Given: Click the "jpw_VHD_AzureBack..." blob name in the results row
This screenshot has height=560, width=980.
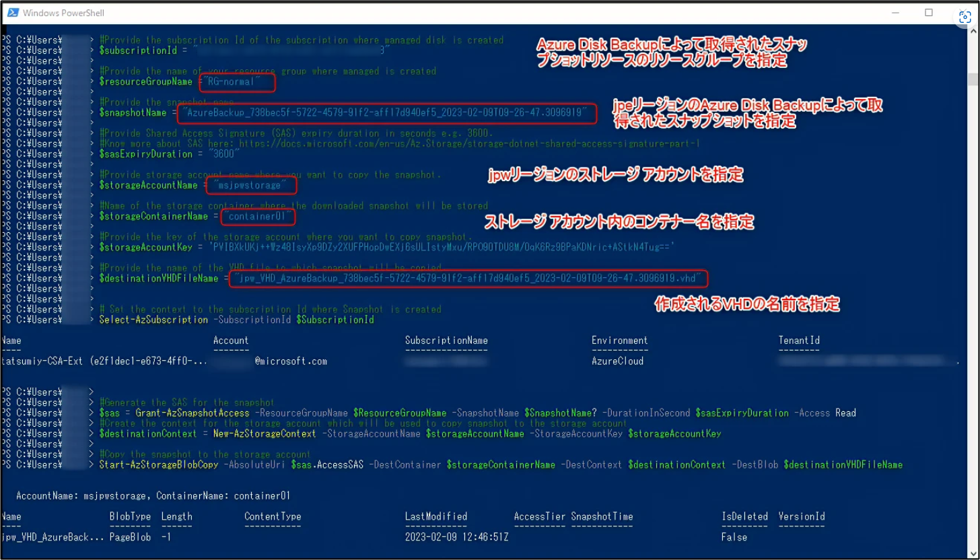Looking at the screenshot, I should (x=53, y=537).
